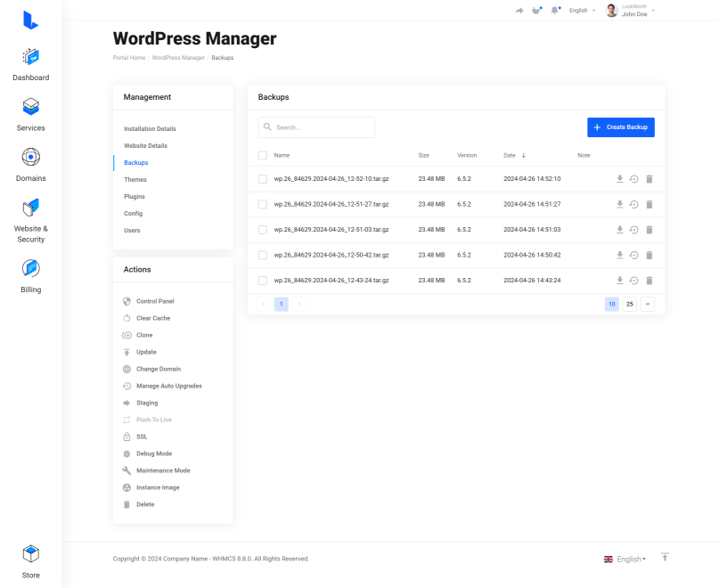Open the footer English language selector
Viewport: 720px width, 588px height.
tap(625, 559)
